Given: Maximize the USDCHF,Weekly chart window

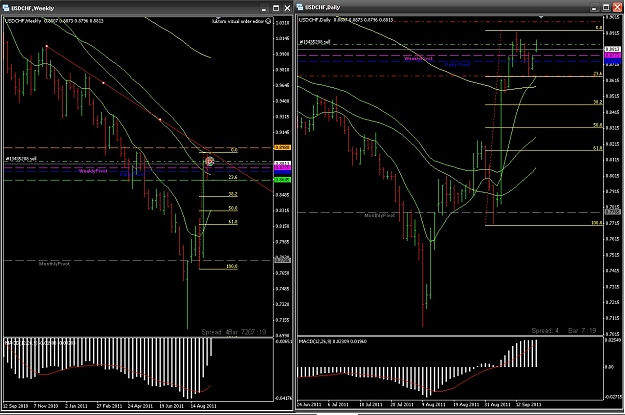Looking at the screenshot, I should (x=276, y=8).
